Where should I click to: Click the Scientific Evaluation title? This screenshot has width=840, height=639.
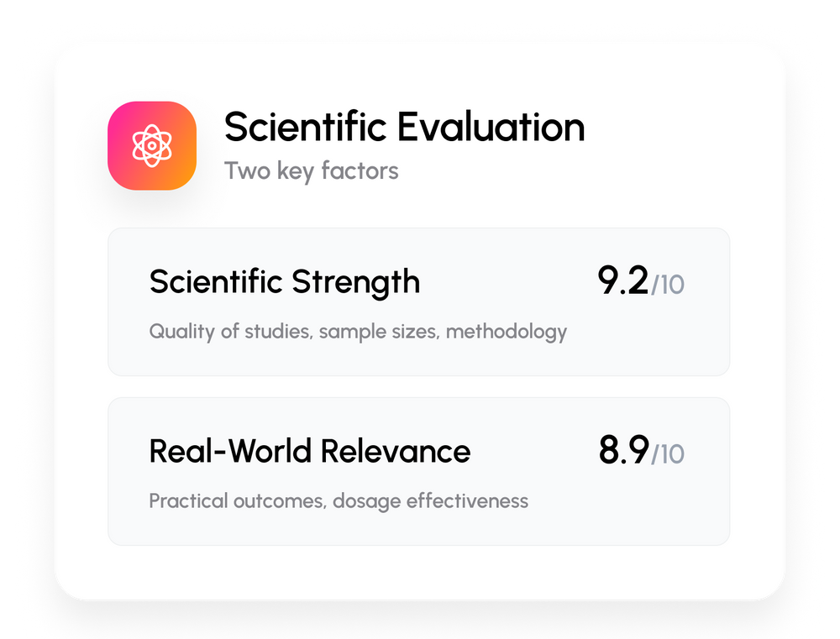pos(404,128)
